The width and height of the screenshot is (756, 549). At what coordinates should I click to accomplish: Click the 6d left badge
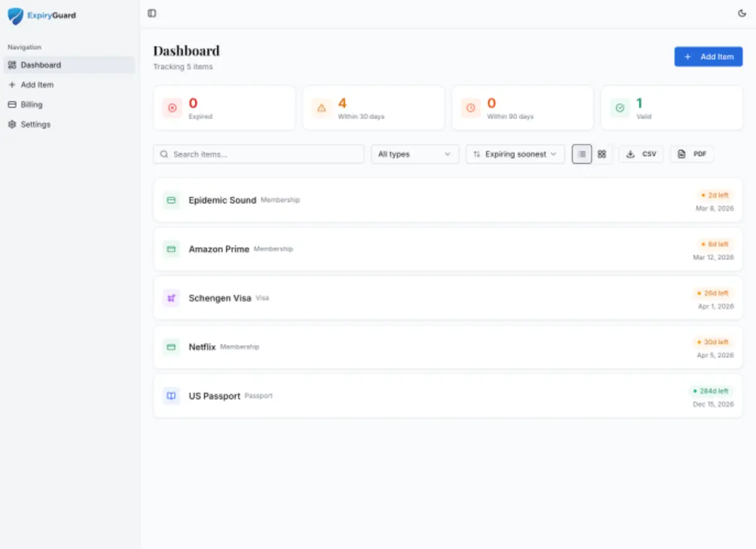(x=715, y=244)
